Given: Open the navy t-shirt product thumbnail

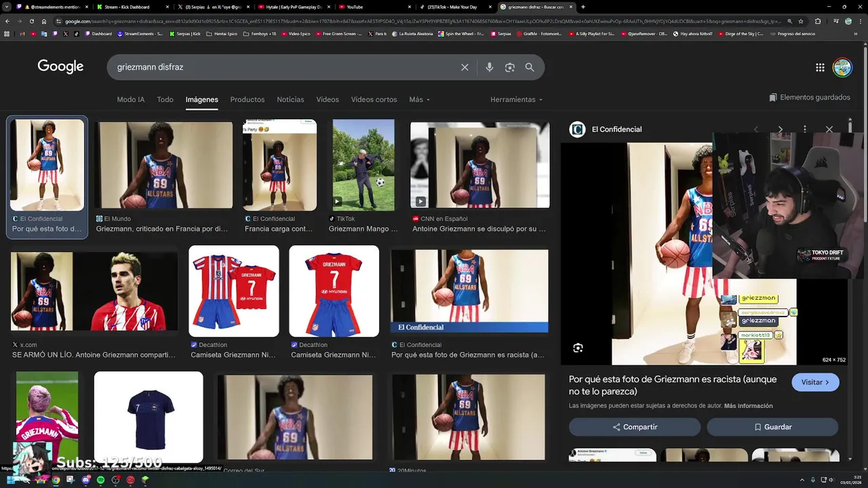Looking at the screenshot, I should 149,417.
